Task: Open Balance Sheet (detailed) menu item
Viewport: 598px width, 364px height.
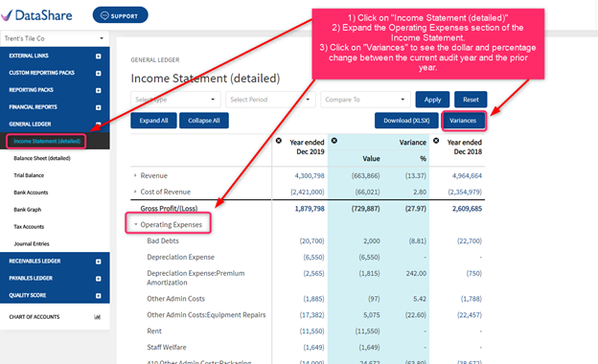Action: (42, 158)
